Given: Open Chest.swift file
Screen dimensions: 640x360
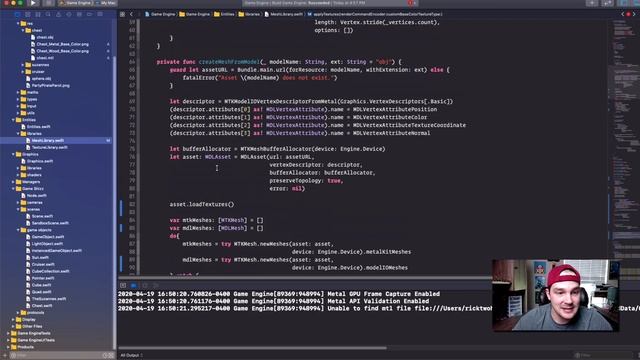Looking at the screenshot, I should 42,306.
